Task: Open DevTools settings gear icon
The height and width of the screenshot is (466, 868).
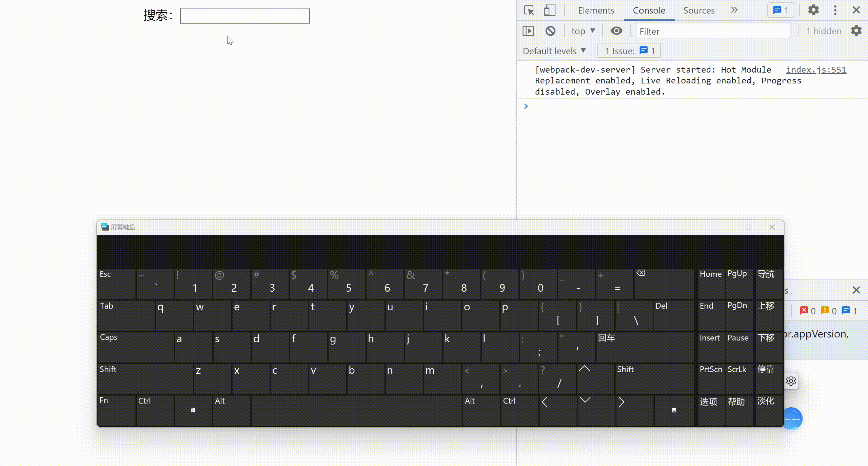Action: (813, 10)
